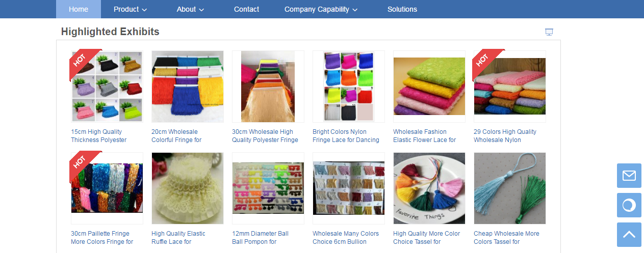Click the back-to-top arrow icon
Screen dimensions: 644x253
629,235
